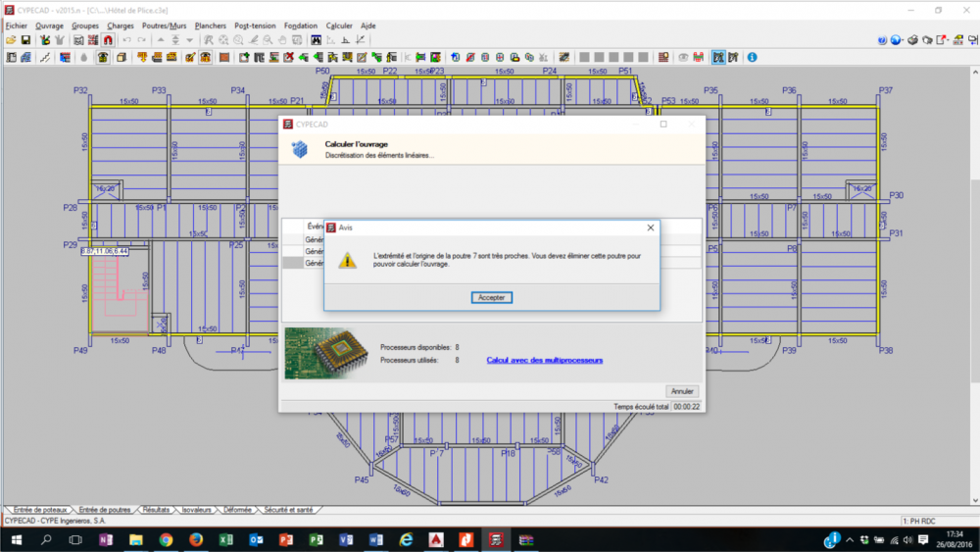Click the Accepter button in Avis dialog
This screenshot has width=980, height=552.
click(491, 297)
